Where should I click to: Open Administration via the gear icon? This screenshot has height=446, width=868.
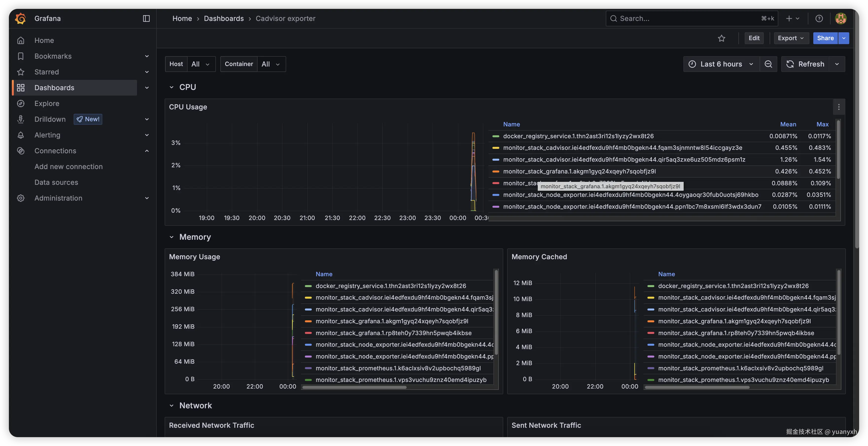20,198
